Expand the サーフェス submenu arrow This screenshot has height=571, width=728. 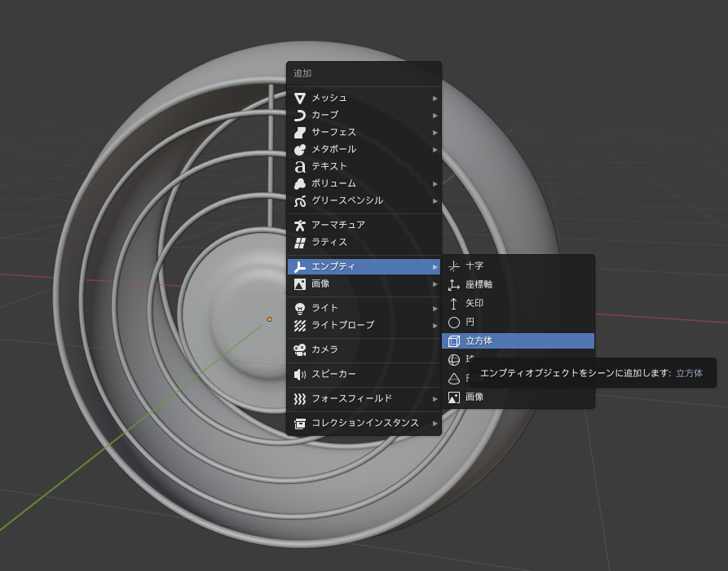point(435,133)
